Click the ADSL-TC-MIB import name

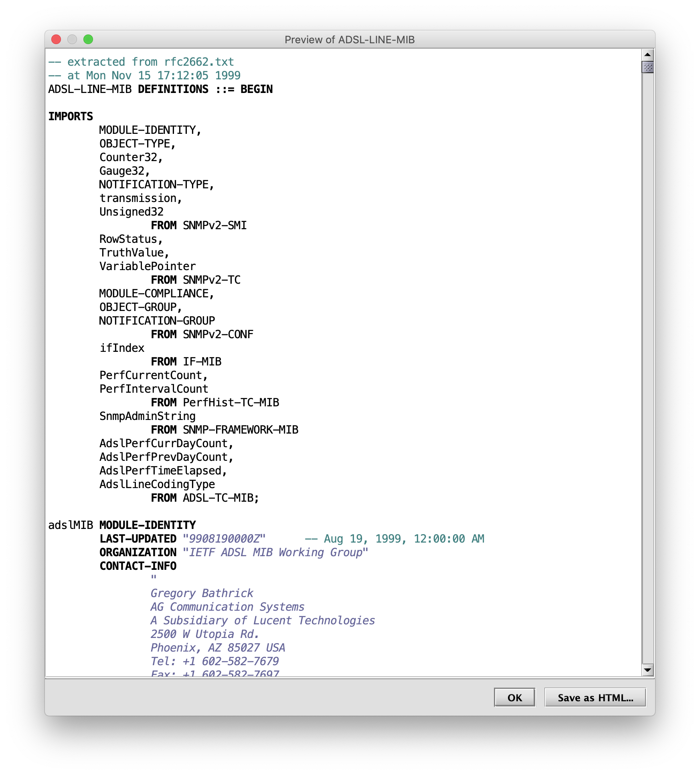coord(218,498)
